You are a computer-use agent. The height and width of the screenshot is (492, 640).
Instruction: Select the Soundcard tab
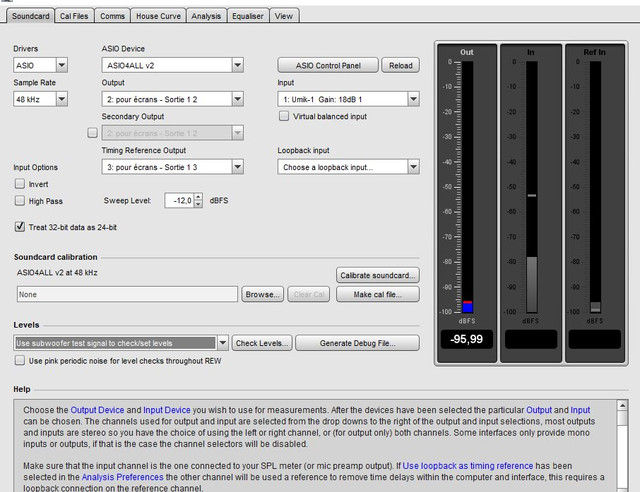point(31,16)
